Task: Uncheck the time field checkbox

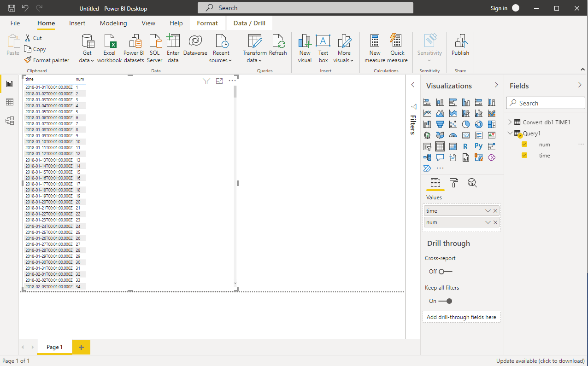Action: coord(524,156)
